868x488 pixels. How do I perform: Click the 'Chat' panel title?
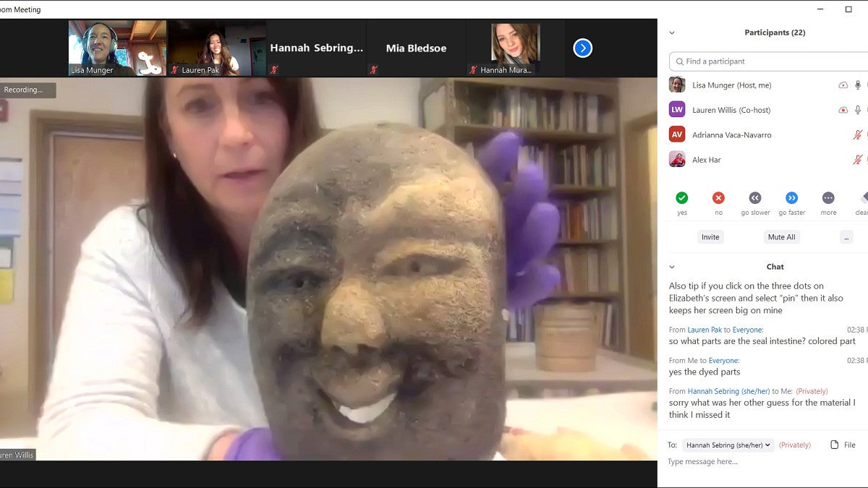(775, 267)
